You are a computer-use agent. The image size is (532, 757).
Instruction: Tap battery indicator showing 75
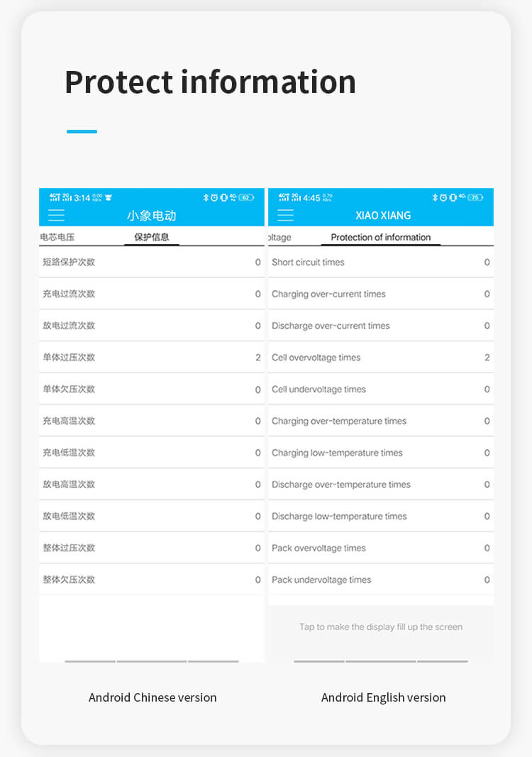tap(475, 198)
